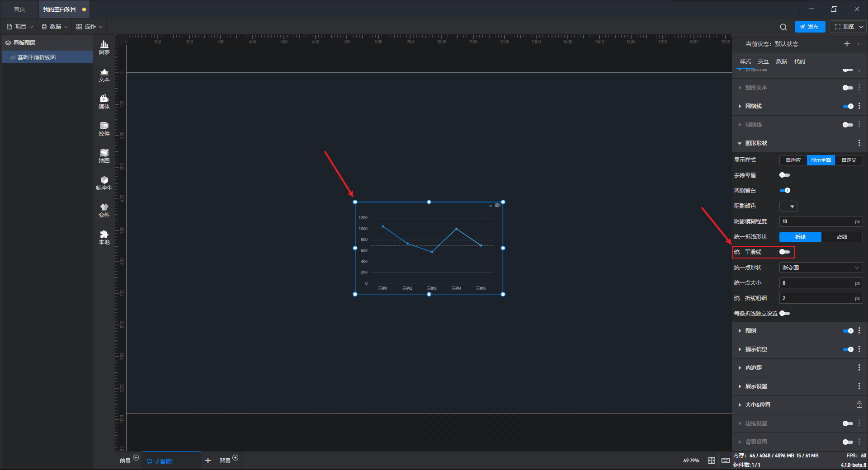The image size is (868, 470).
Task: Open the 阴影颜色 color picker
Action: pyautogui.click(x=788, y=206)
